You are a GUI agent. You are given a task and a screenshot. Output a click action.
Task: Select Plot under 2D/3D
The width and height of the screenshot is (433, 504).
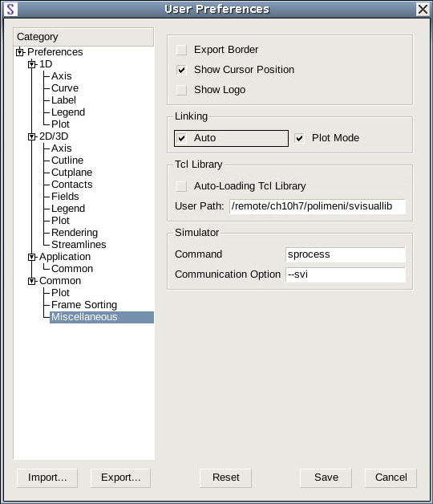click(60, 221)
